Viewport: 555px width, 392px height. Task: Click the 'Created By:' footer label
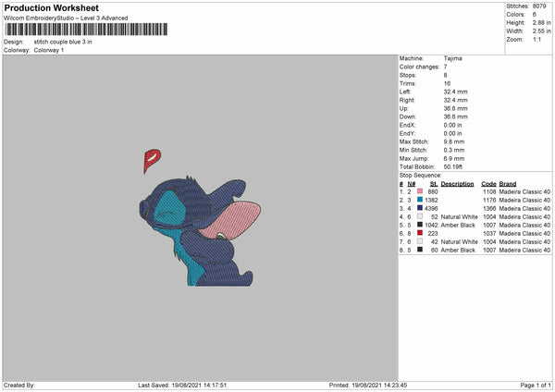pos(19,386)
